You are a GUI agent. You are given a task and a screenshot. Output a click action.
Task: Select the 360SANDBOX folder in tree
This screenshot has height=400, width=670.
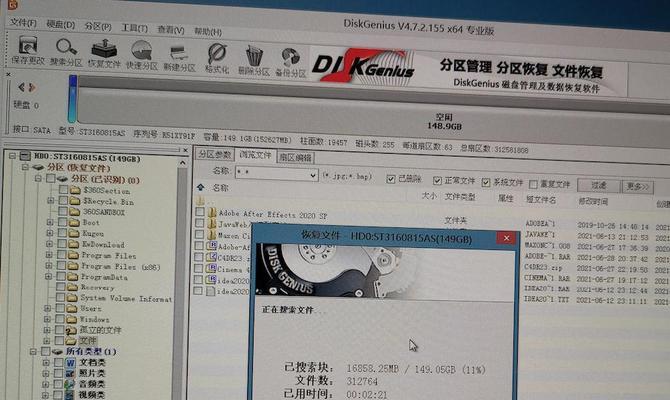tap(93, 212)
